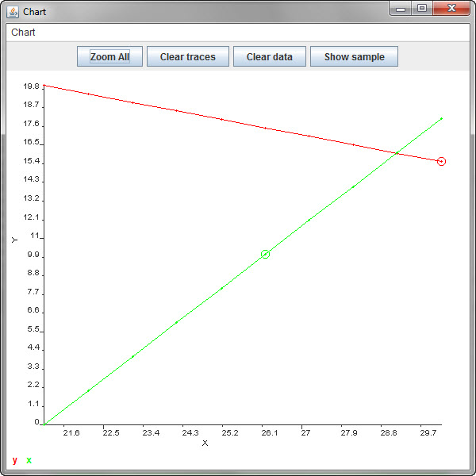The image size is (476, 476).
Task: Click the 27.9 x-axis tick label
Action: (349, 433)
